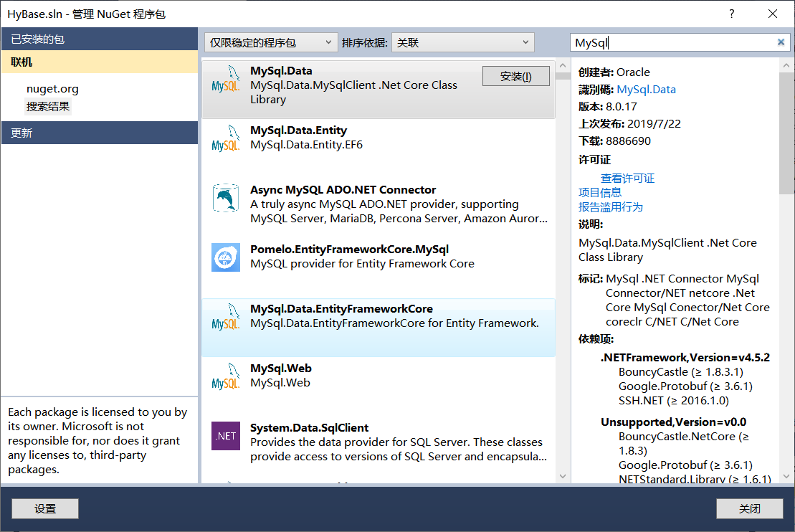Image resolution: width=795 pixels, height=532 pixels.
Task: Open the 查看许可证 license link
Action: point(627,178)
